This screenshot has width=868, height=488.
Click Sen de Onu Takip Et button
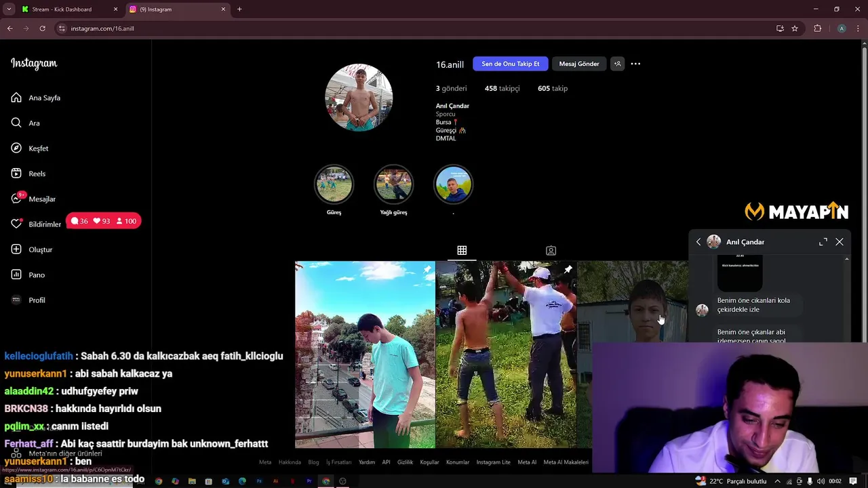[510, 64]
